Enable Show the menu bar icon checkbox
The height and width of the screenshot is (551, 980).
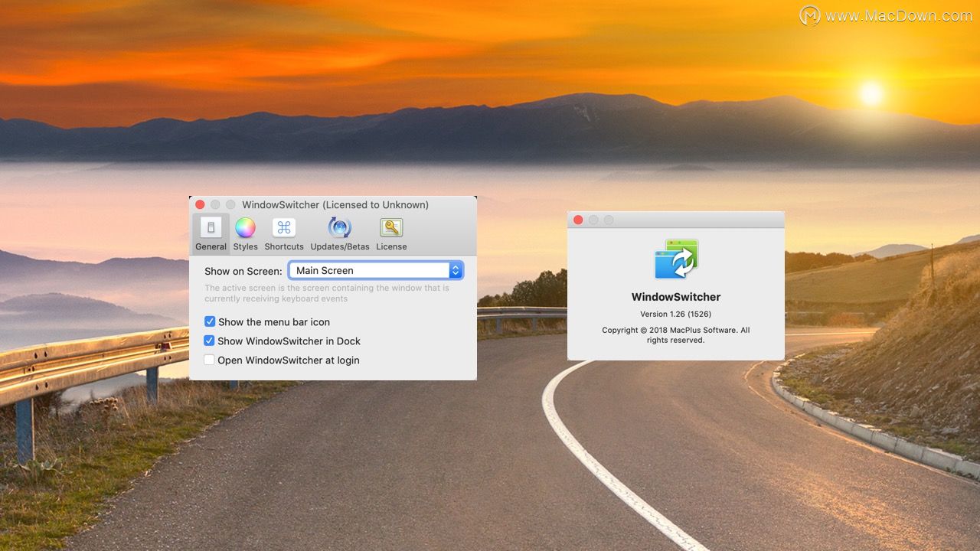point(210,321)
